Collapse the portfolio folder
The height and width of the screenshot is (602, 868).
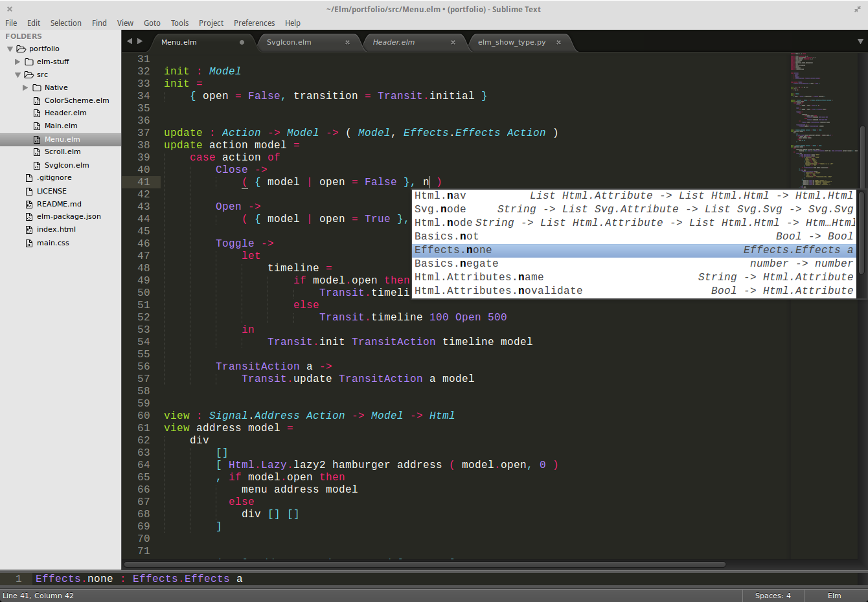(9, 49)
